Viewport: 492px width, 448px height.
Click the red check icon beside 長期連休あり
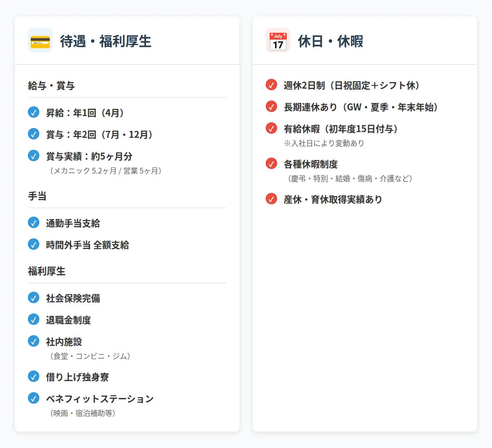[x=271, y=106]
